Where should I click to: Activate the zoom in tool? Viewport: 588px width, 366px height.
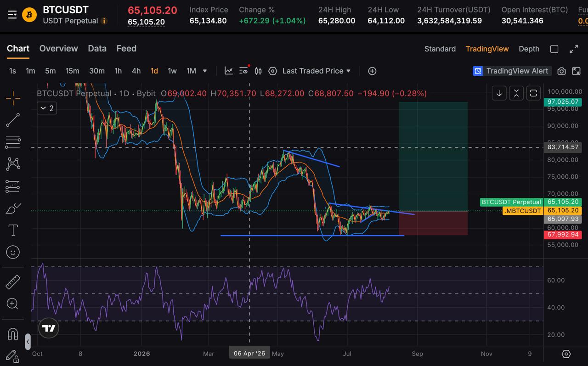[x=13, y=304]
